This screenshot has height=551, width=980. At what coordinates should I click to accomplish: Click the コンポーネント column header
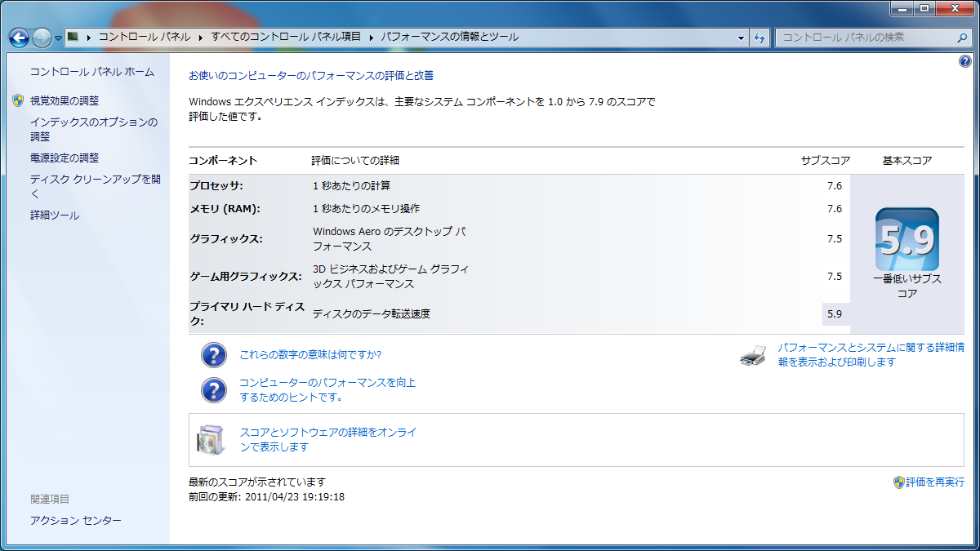[x=223, y=160]
